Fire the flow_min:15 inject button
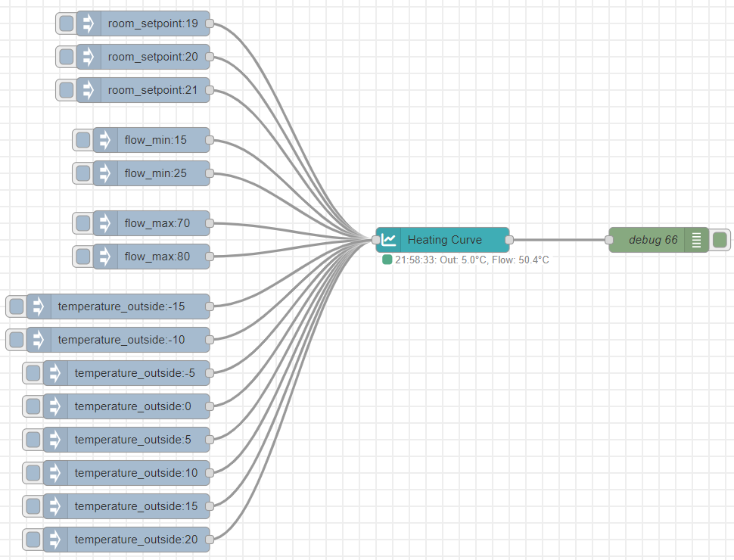The width and height of the screenshot is (734, 560). pos(83,140)
